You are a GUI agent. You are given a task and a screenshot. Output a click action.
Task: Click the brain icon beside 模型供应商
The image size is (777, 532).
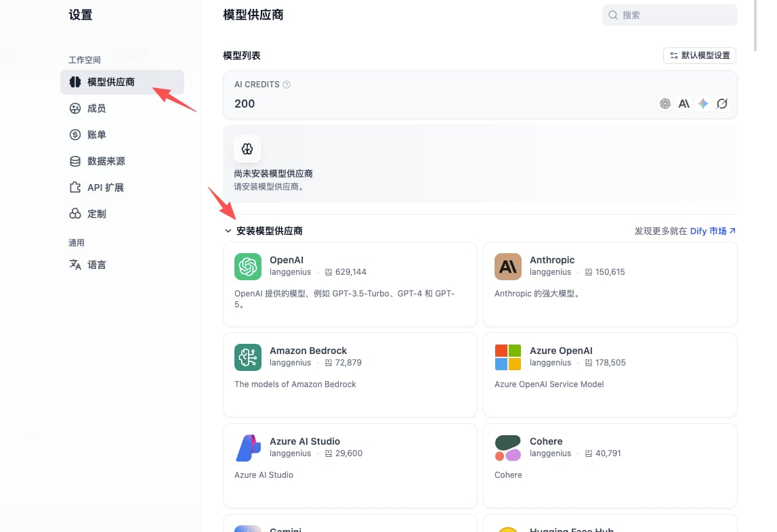[75, 82]
